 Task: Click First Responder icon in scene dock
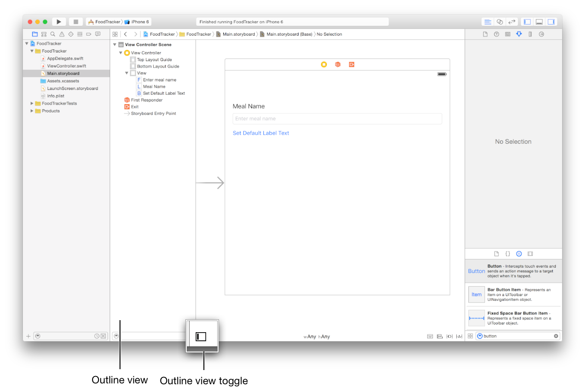(338, 65)
